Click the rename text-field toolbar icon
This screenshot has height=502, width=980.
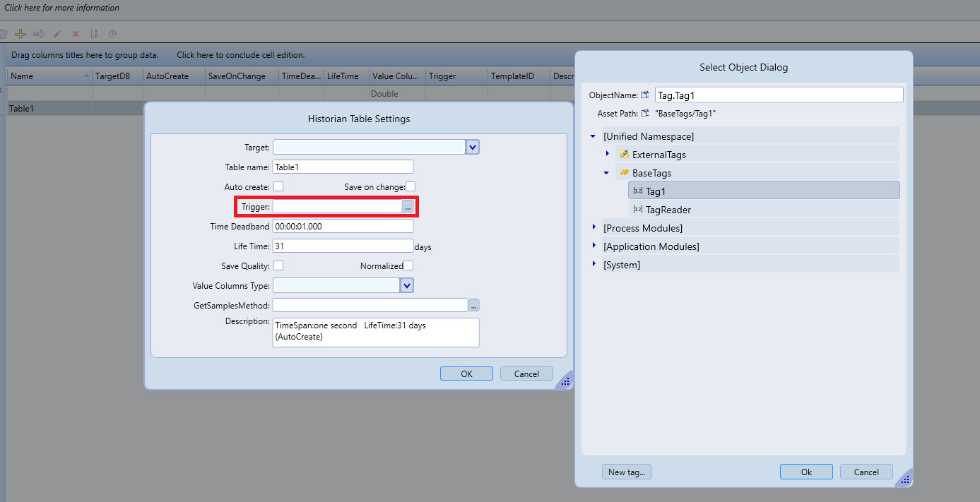(x=39, y=34)
